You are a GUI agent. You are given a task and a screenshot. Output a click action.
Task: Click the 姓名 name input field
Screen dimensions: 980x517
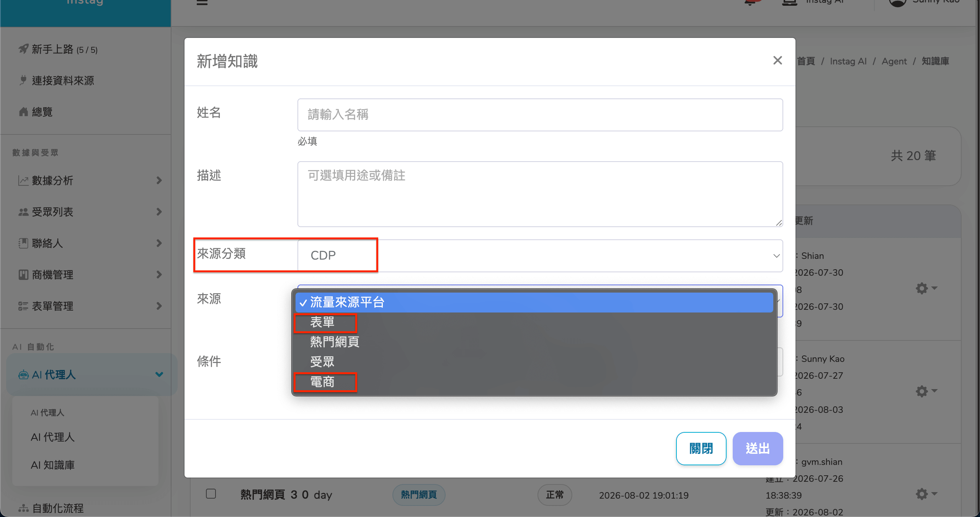pos(540,115)
